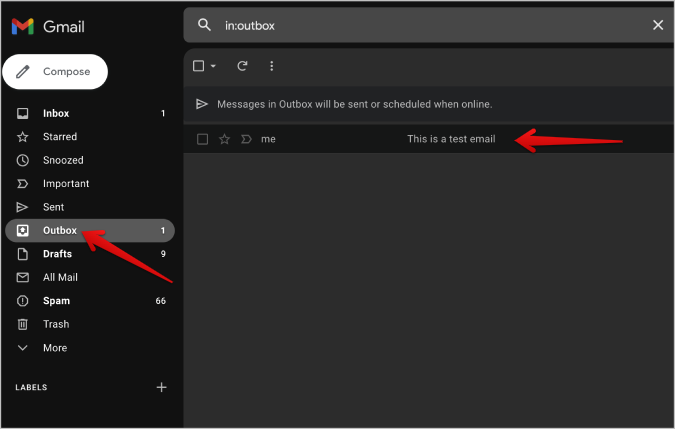Click the Spam count 66
This screenshot has height=429, width=675.
[161, 301]
